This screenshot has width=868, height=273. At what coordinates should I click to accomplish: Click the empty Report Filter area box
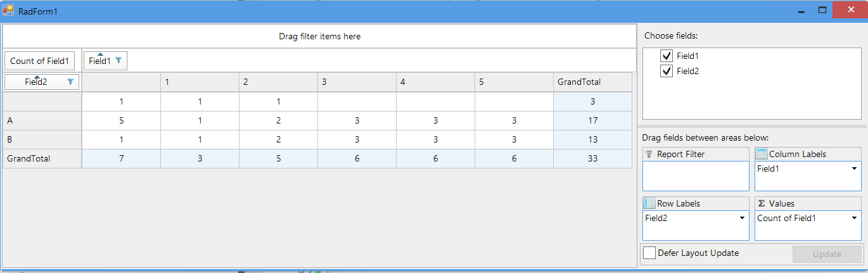tap(695, 175)
